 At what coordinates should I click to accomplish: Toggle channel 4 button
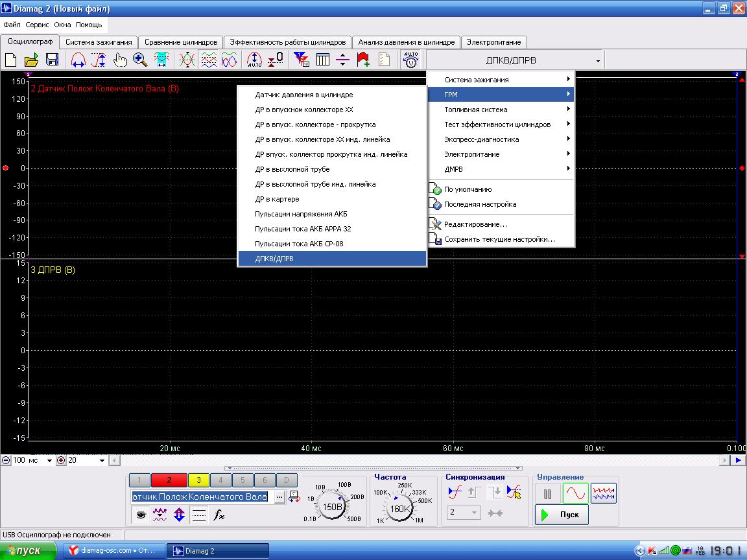pyautogui.click(x=220, y=480)
